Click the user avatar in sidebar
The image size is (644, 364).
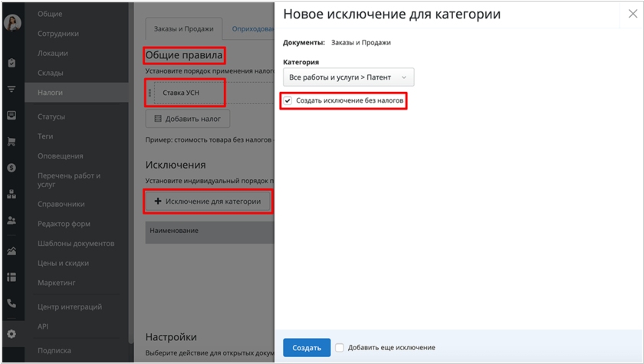pos(11,23)
